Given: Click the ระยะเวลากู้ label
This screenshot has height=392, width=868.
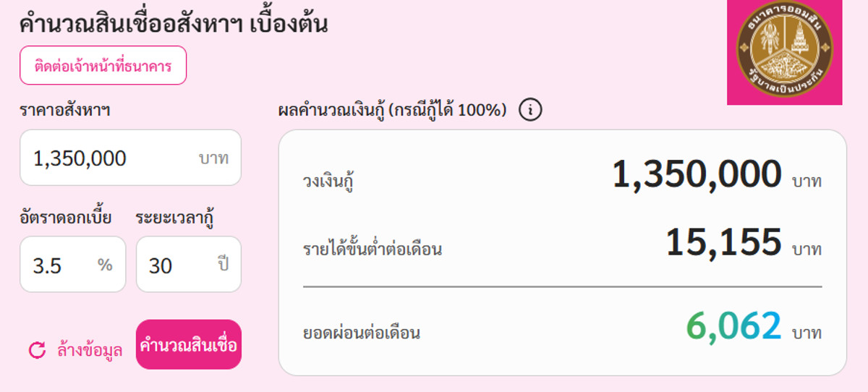Looking at the screenshot, I should 179,216.
